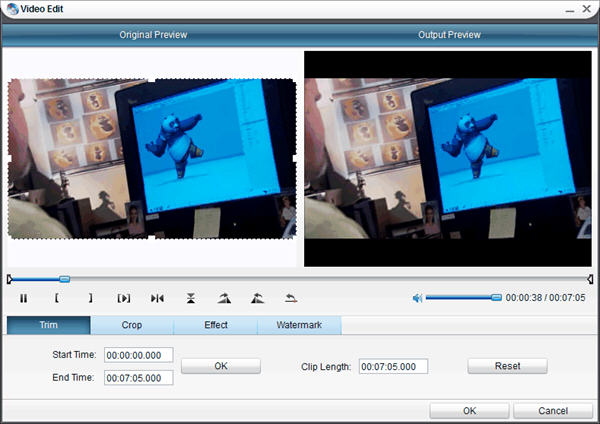Play the selected clip segment icon
Viewport: 600px width, 424px height.
124,298
